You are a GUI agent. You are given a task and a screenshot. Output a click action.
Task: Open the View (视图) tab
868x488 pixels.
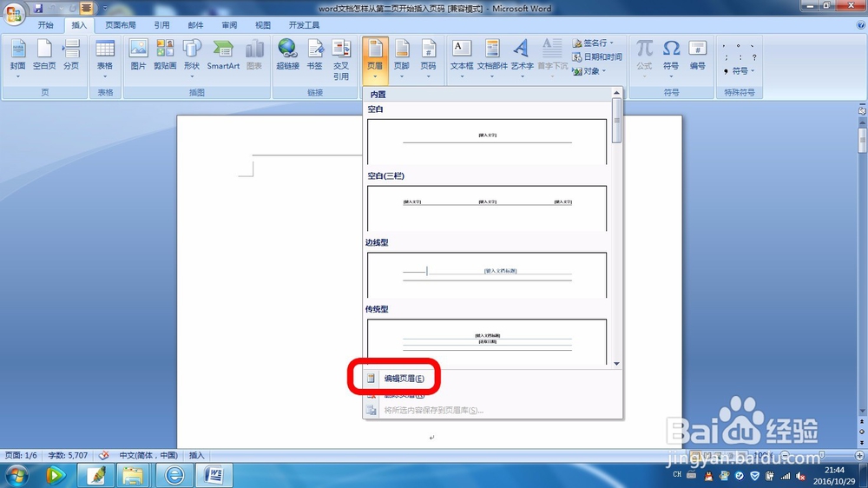[x=263, y=25]
